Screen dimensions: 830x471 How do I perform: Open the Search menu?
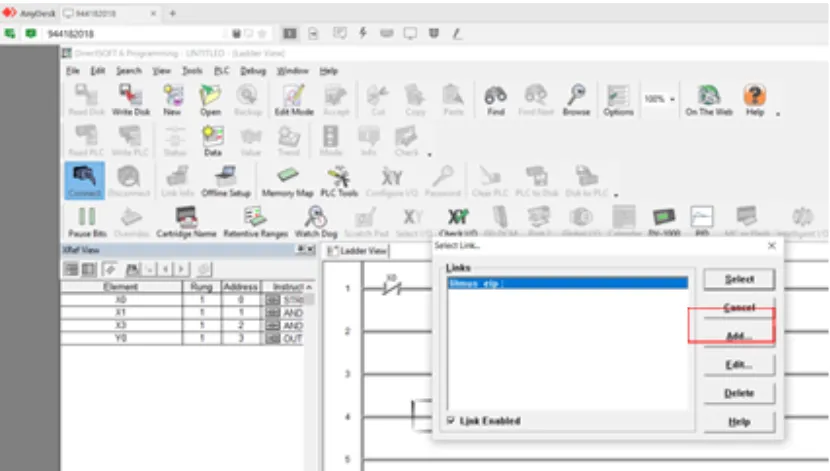129,71
